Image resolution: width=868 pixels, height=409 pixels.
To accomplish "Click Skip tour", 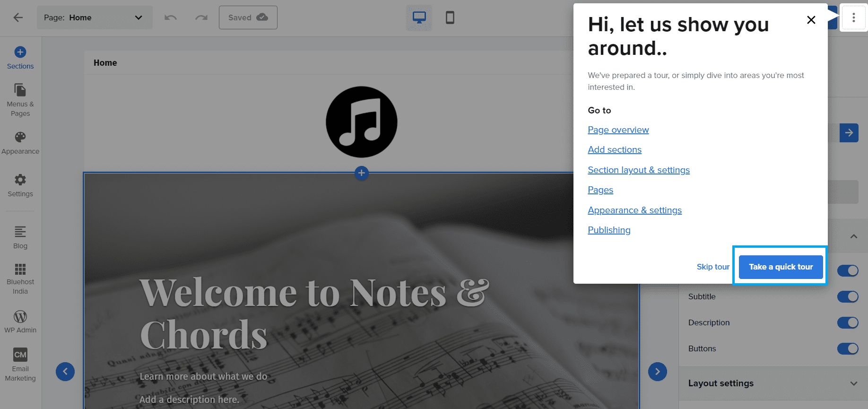I will [x=713, y=267].
